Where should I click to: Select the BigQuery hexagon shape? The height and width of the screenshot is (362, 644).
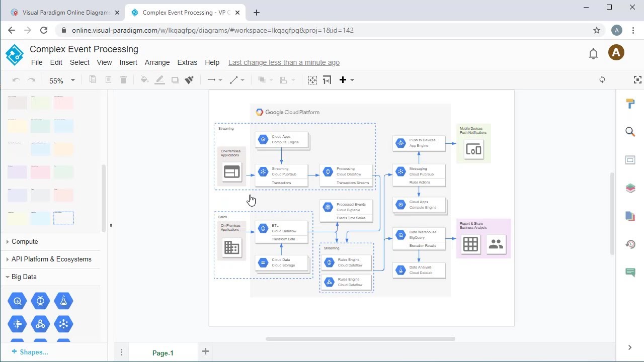coord(17,301)
